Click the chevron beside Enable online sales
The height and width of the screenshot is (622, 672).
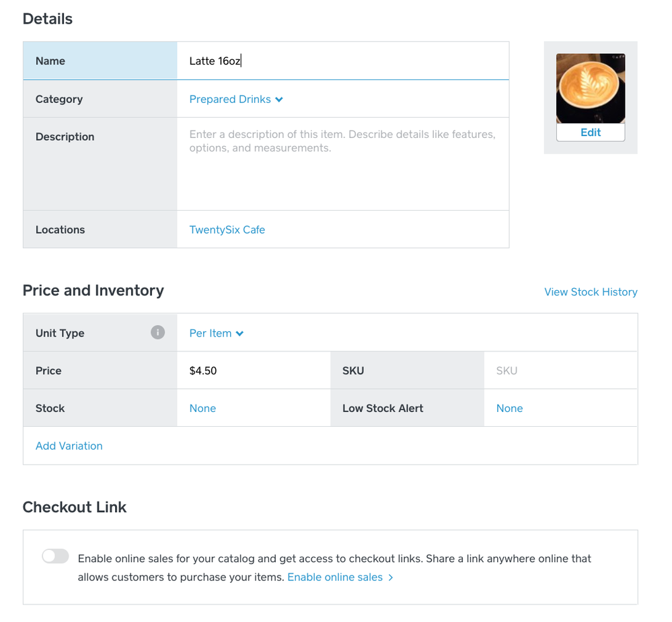[x=391, y=578]
